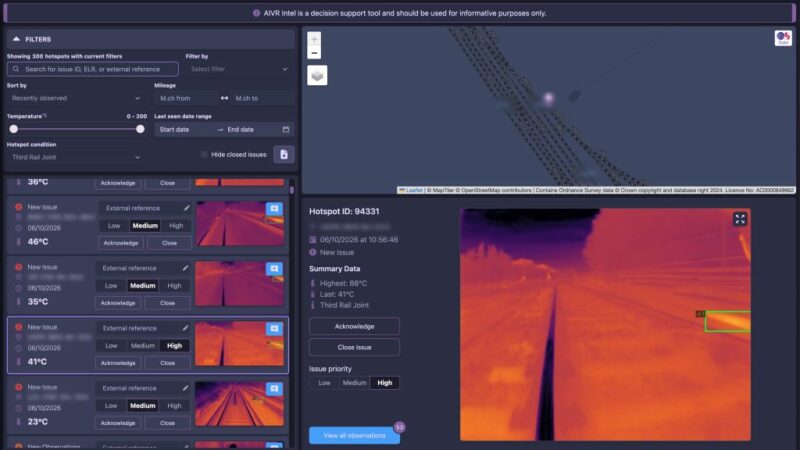The height and width of the screenshot is (450, 800).
Task: Click search magnifier icon in search box
Action: pos(16,69)
